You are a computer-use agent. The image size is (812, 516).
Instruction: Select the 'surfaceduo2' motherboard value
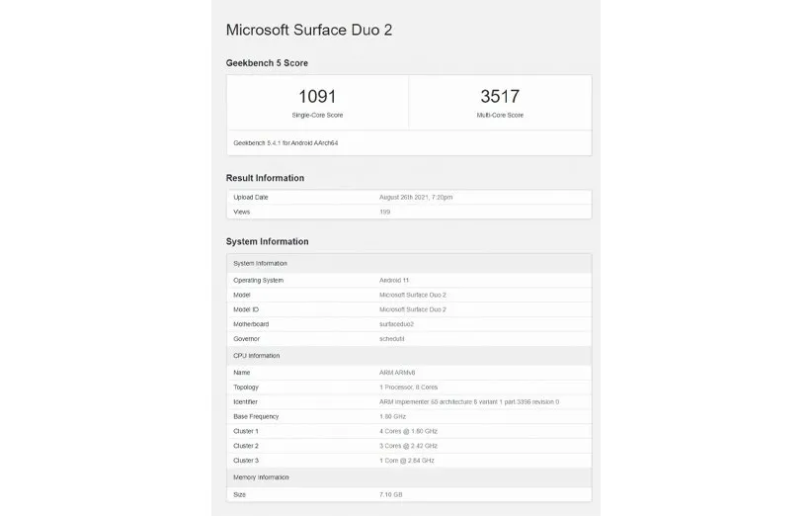point(397,324)
